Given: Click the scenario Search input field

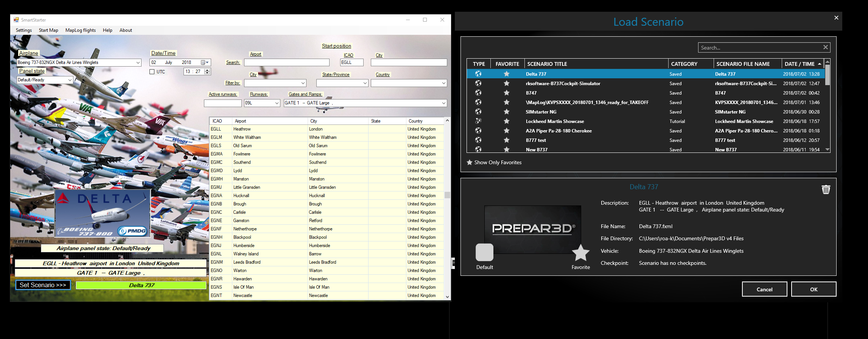Looking at the screenshot, I should tap(761, 48).
